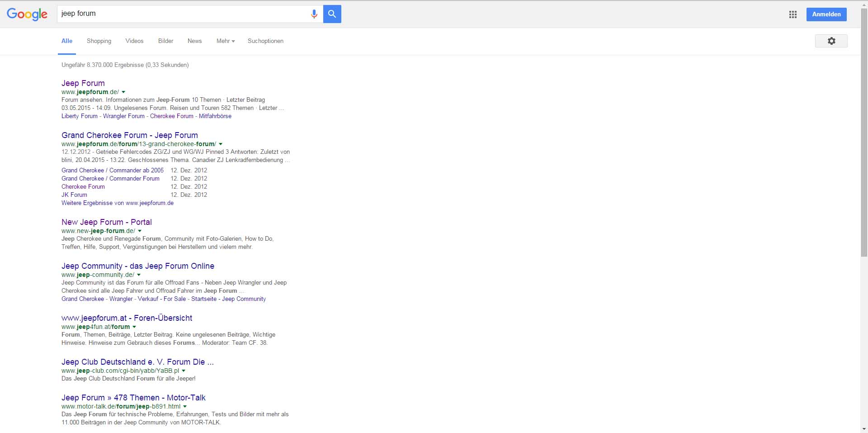Viewport: 868px width, 433px height.
Task: Switch to the Bilder tab
Action: pyautogui.click(x=165, y=41)
